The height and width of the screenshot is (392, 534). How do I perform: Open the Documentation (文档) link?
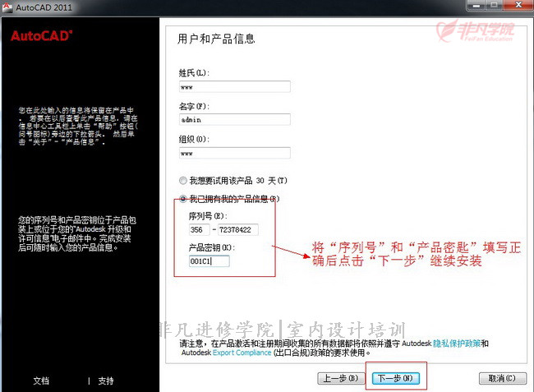pyautogui.click(x=41, y=380)
